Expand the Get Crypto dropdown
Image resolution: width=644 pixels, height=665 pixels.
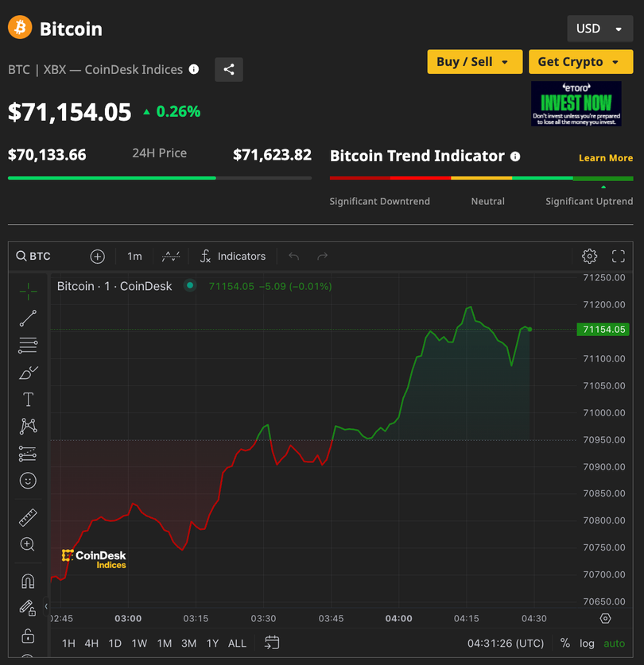580,62
